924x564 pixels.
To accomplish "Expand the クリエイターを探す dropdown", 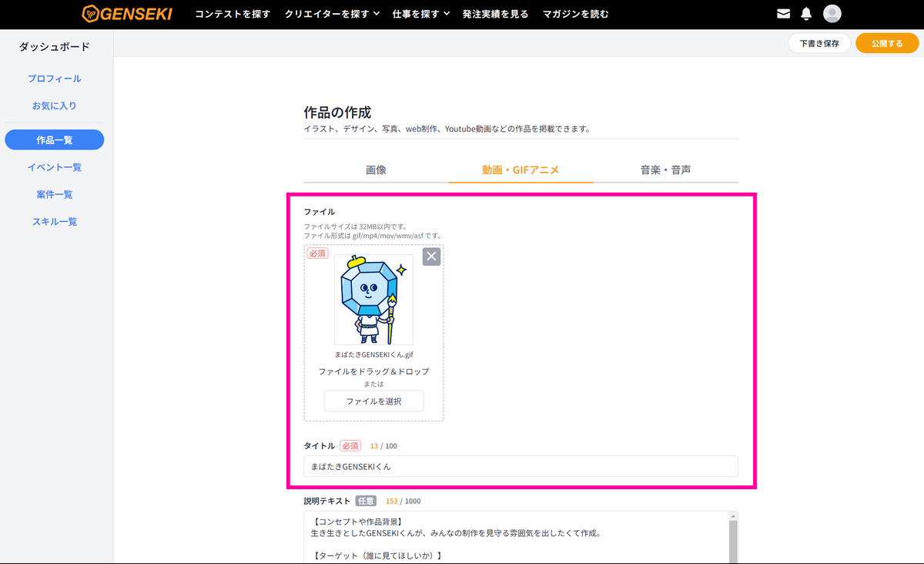I will (332, 14).
